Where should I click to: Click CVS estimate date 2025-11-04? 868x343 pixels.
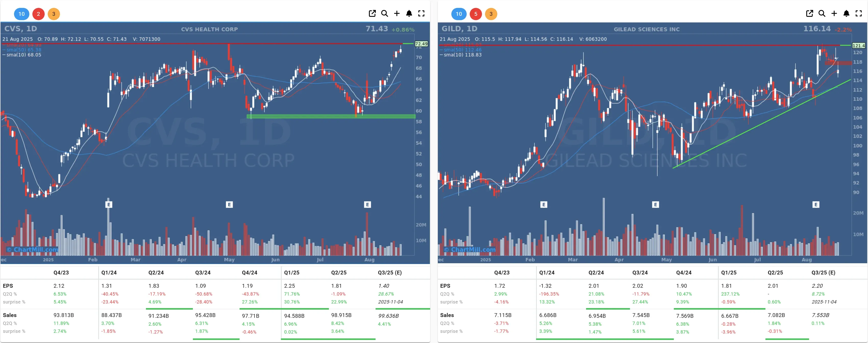pos(390,302)
